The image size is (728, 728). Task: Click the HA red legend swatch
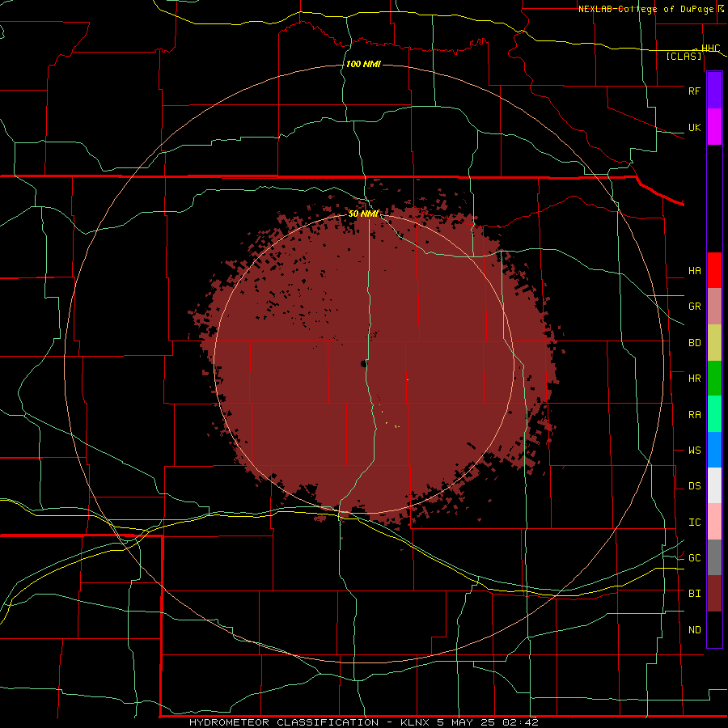click(x=714, y=270)
